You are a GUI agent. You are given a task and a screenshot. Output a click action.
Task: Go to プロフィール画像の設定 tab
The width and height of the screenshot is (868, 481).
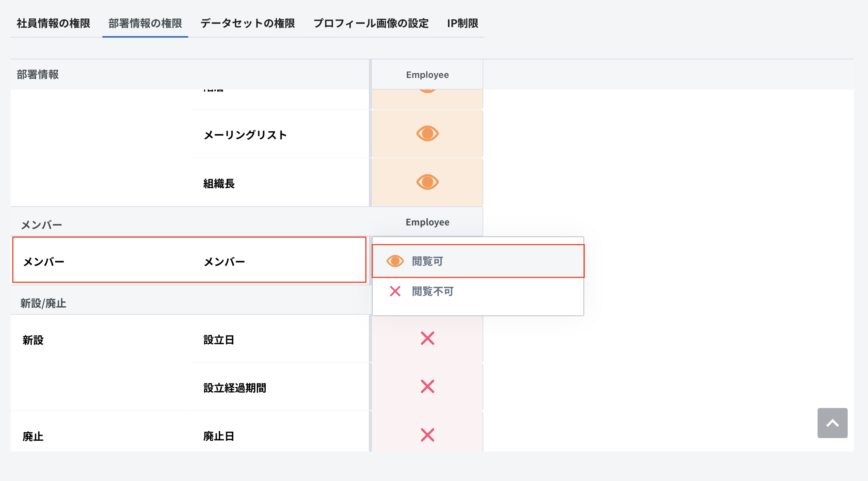tap(371, 23)
